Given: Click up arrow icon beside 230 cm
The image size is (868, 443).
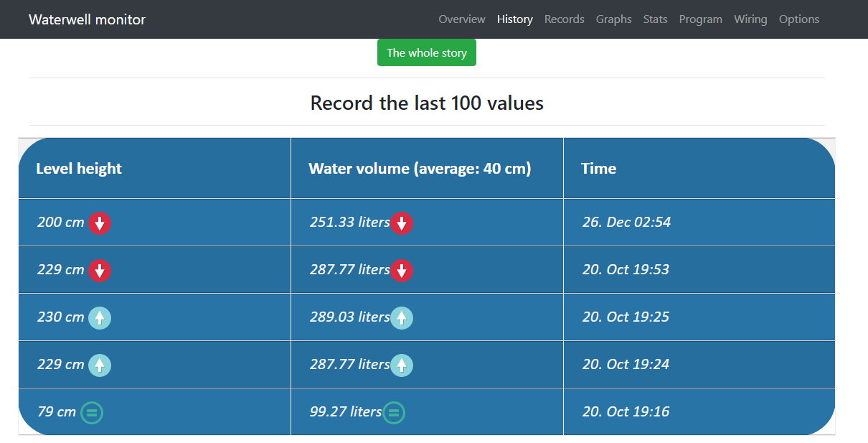Looking at the screenshot, I should coord(100,318).
